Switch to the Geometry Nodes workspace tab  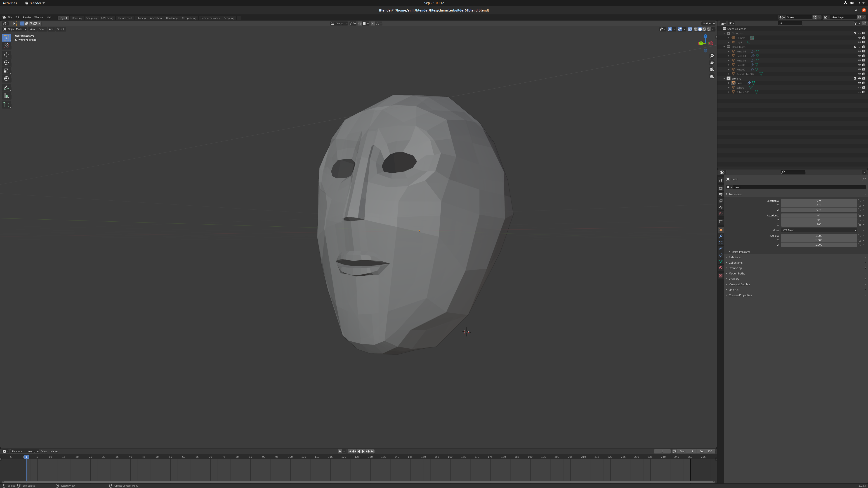(210, 18)
